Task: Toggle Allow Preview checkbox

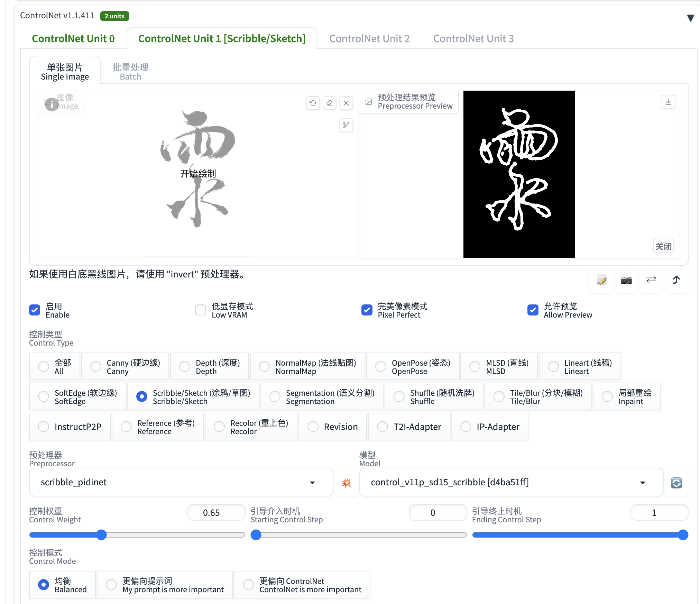Action: tap(533, 310)
